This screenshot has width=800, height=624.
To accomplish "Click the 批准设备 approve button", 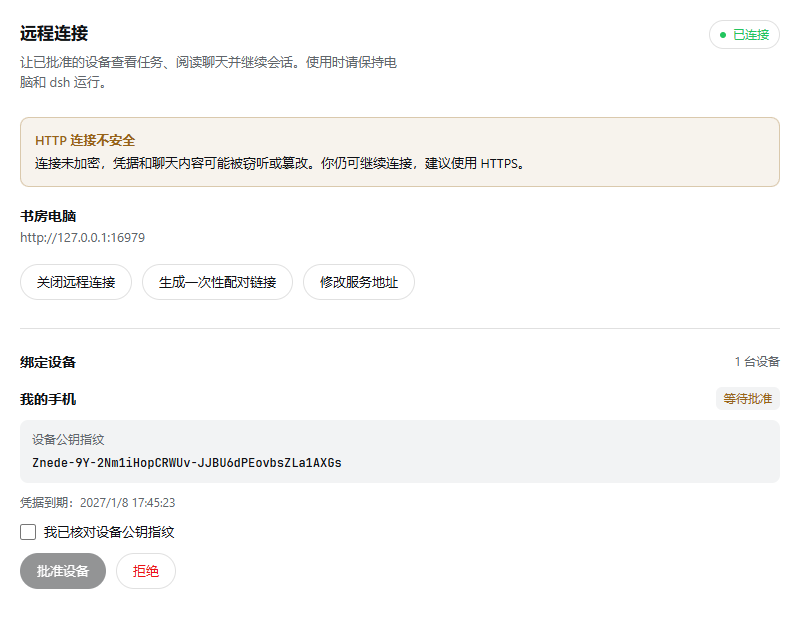I will tap(63, 571).
